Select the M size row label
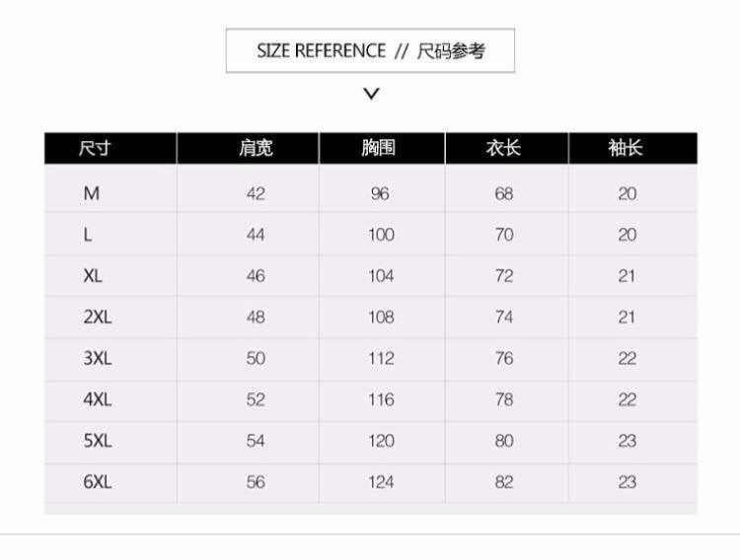The height and width of the screenshot is (560, 740). pos(92,194)
